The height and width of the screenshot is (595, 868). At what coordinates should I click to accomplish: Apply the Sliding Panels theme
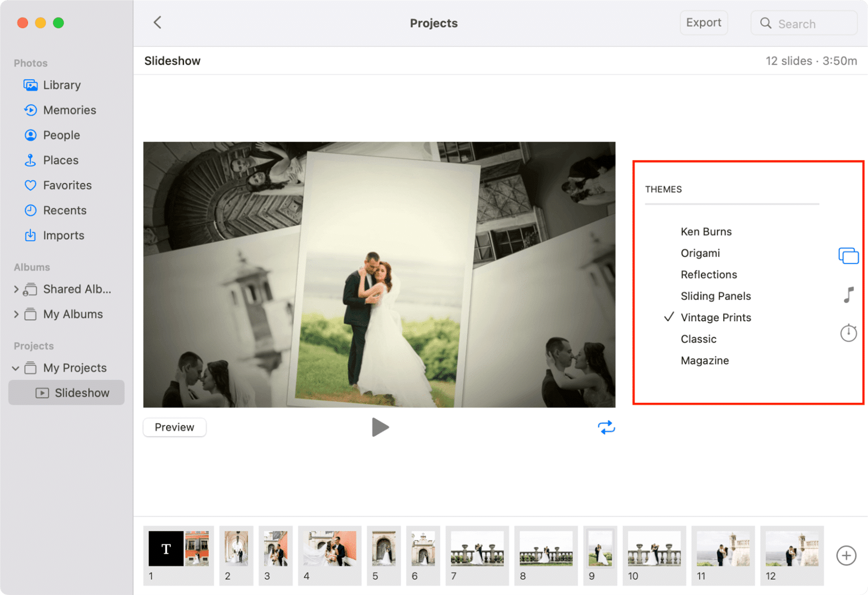pyautogui.click(x=715, y=296)
